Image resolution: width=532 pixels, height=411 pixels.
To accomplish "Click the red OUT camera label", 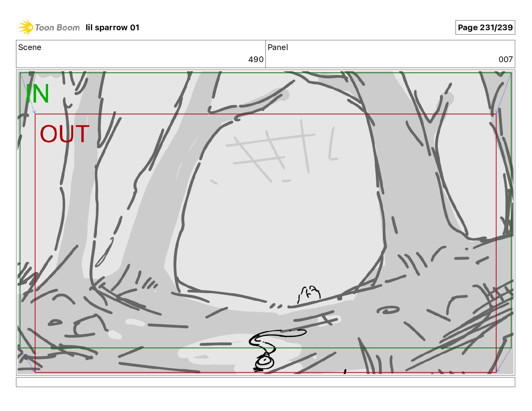I will 64,134.
